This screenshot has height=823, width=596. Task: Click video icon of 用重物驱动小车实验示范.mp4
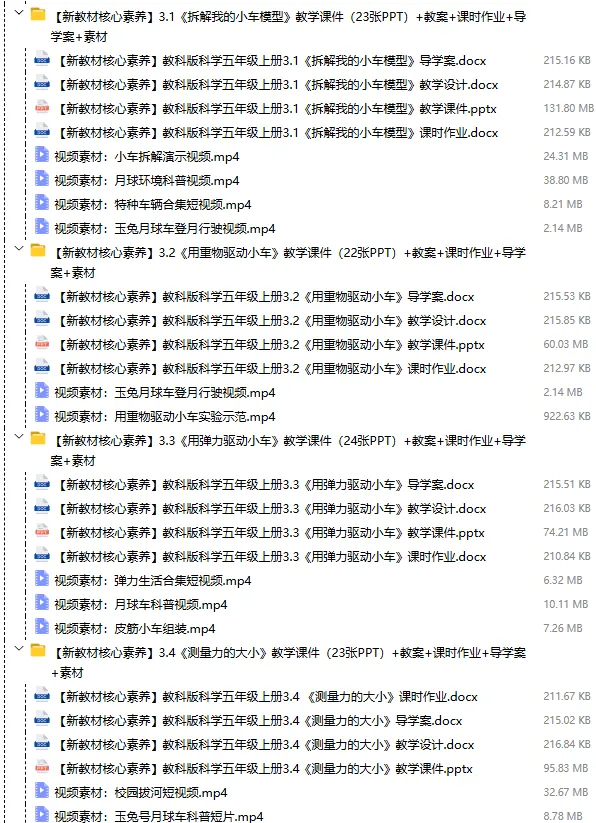tap(41, 415)
